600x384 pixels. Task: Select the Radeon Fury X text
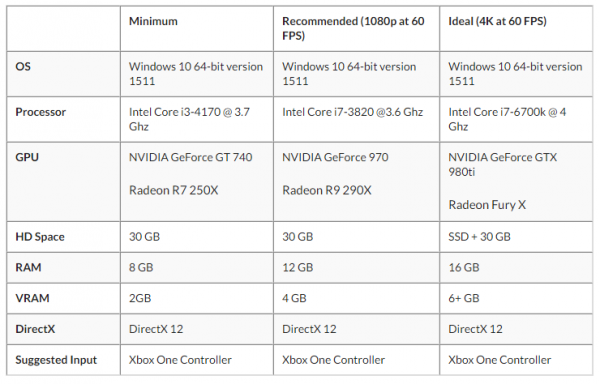pyautogui.click(x=487, y=205)
